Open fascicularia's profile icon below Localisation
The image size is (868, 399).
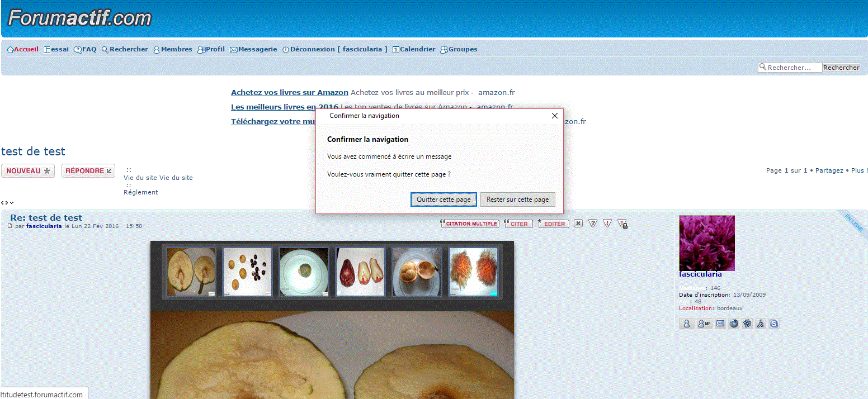pos(686,324)
